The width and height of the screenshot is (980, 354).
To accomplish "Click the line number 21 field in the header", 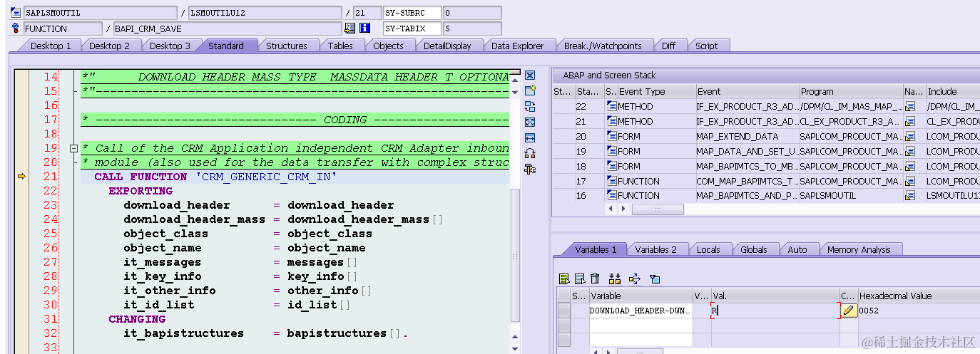I will [367, 13].
